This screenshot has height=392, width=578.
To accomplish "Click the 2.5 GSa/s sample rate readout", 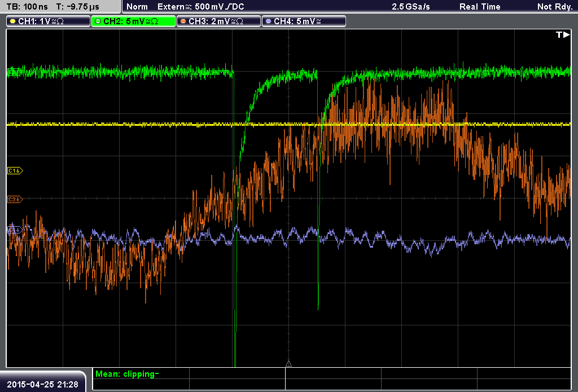I will pyautogui.click(x=411, y=7).
